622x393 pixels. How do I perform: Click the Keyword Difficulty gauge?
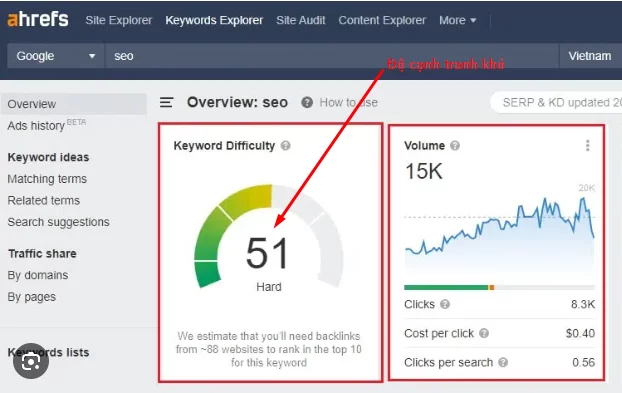click(269, 236)
